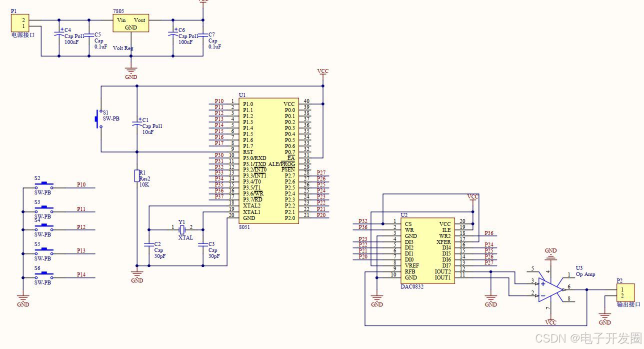Select the U3 op amp triangle symbol
The height and width of the screenshot is (349, 644).
pos(550,289)
